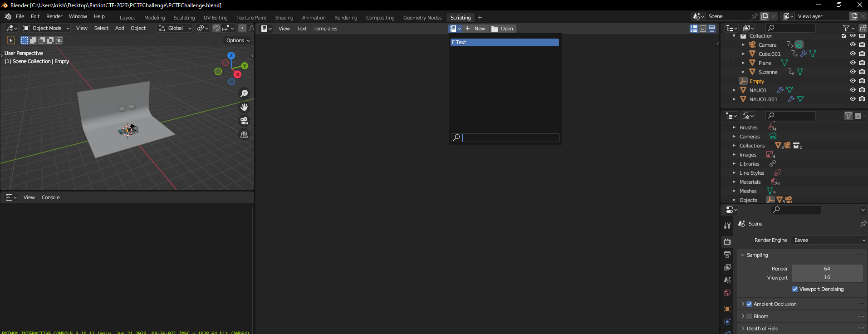Click the text data-block search field
868x334 pixels.
coord(505,138)
